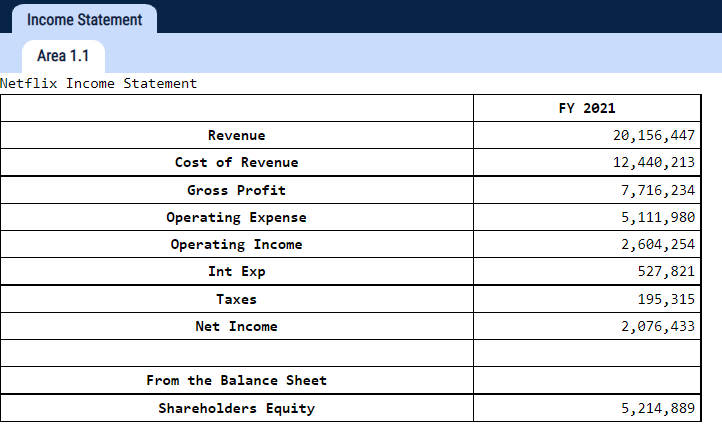Click the Shareholders Equity value 5,214,889
Viewport: 722px width, 430px height.
(658, 408)
